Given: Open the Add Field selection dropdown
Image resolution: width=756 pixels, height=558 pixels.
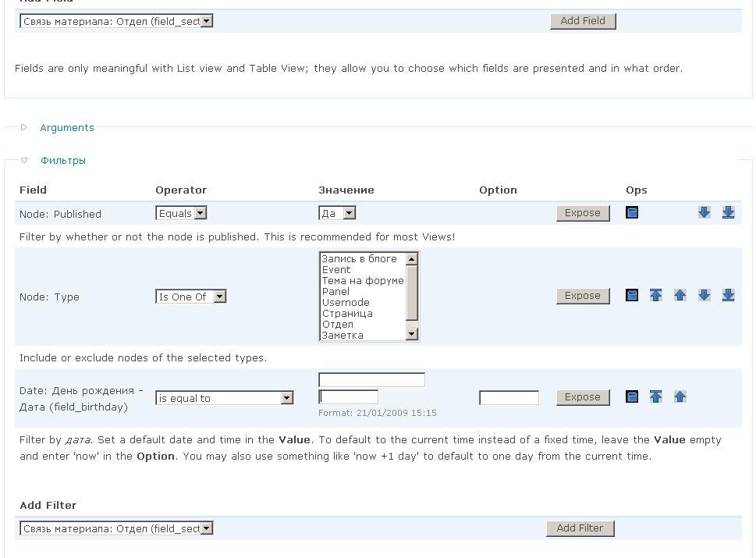Looking at the screenshot, I should pyautogui.click(x=116, y=21).
